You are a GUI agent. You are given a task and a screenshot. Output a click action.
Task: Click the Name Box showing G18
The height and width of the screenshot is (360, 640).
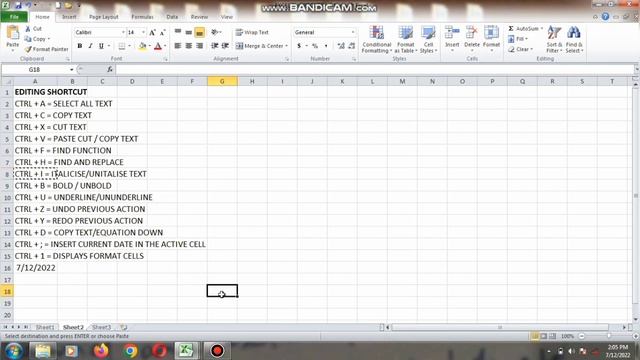click(x=35, y=70)
